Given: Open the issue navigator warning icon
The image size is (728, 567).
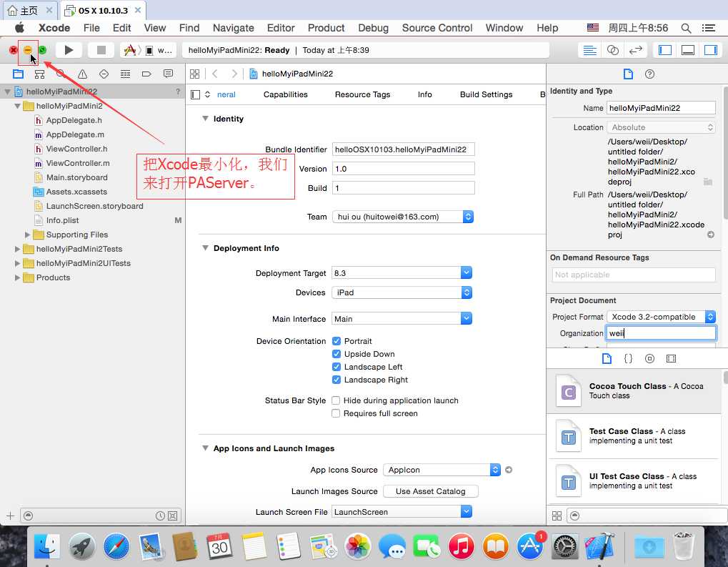Looking at the screenshot, I should (x=83, y=74).
